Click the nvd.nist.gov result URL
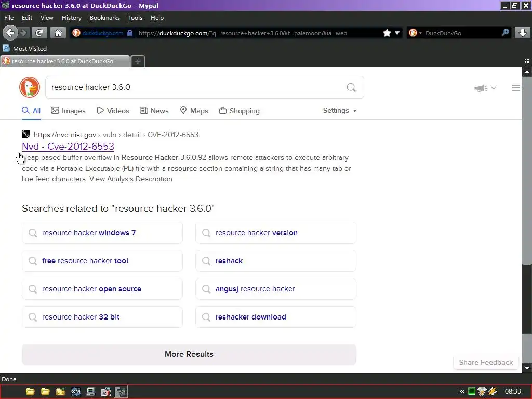 click(x=116, y=135)
